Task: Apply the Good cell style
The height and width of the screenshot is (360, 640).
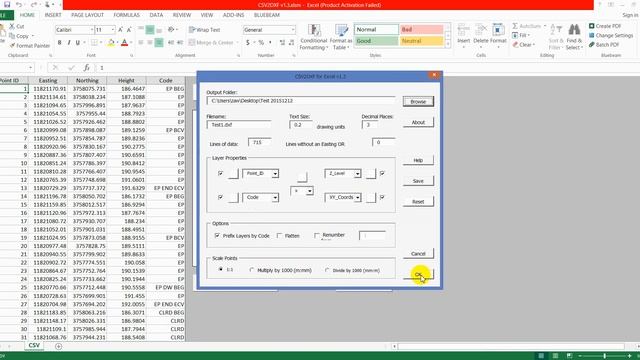Action: tap(376, 41)
